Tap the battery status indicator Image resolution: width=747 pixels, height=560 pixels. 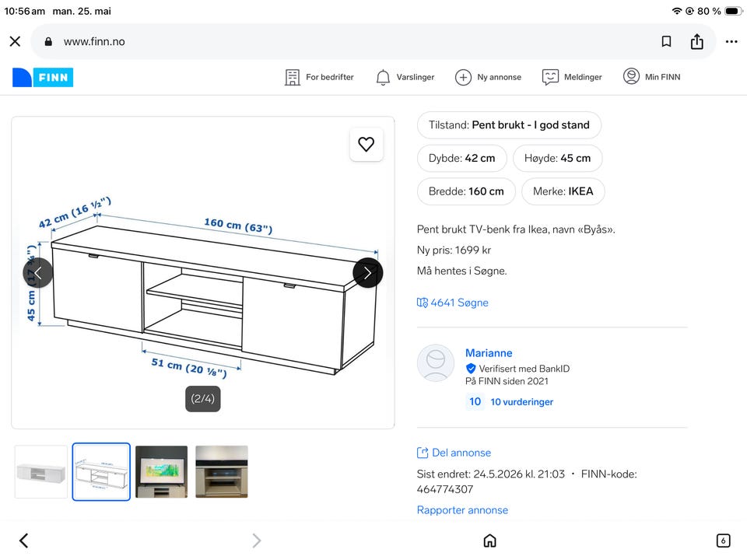tap(733, 11)
